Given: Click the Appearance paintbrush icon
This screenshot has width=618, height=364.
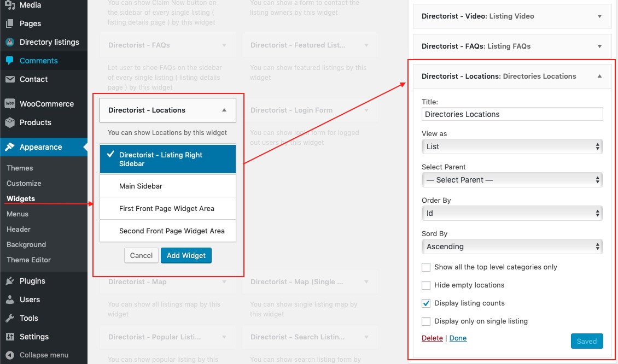Looking at the screenshot, I should click(x=10, y=147).
